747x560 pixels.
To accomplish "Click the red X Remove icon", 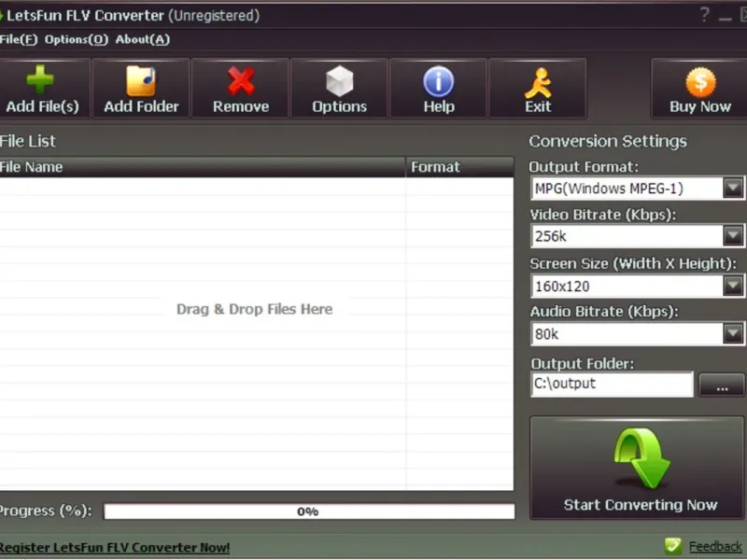I will 241,80.
